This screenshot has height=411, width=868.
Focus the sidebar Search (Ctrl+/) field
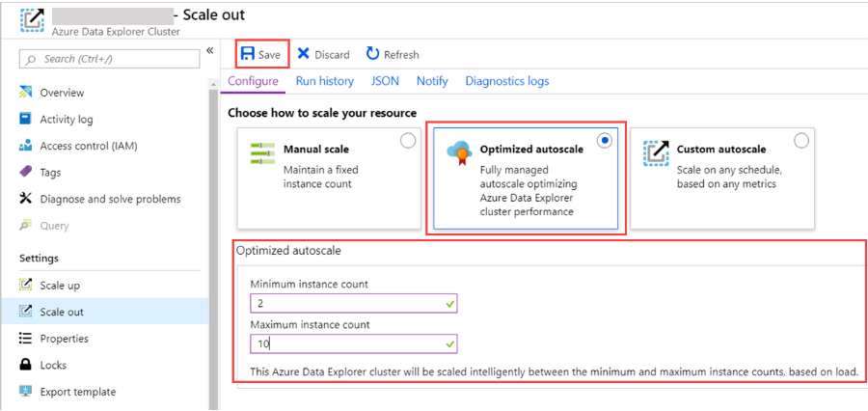tap(110, 59)
